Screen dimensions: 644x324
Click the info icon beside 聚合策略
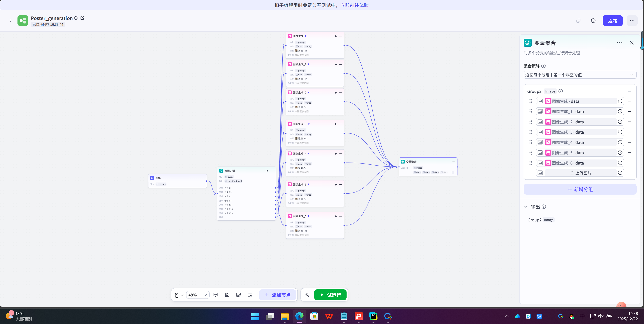pos(543,66)
